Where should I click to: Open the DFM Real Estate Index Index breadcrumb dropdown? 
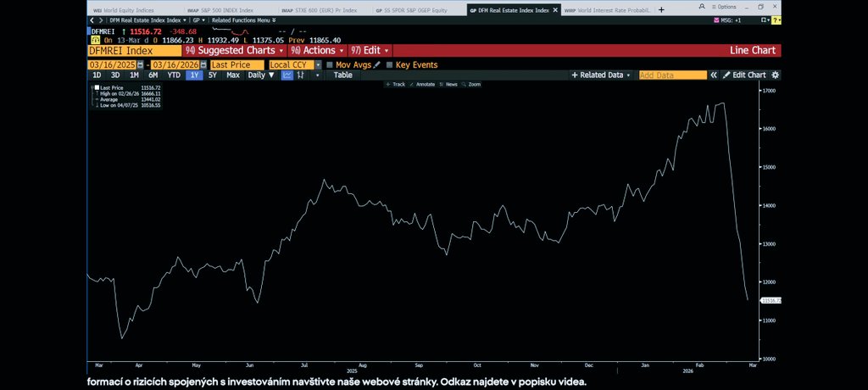pos(147,20)
